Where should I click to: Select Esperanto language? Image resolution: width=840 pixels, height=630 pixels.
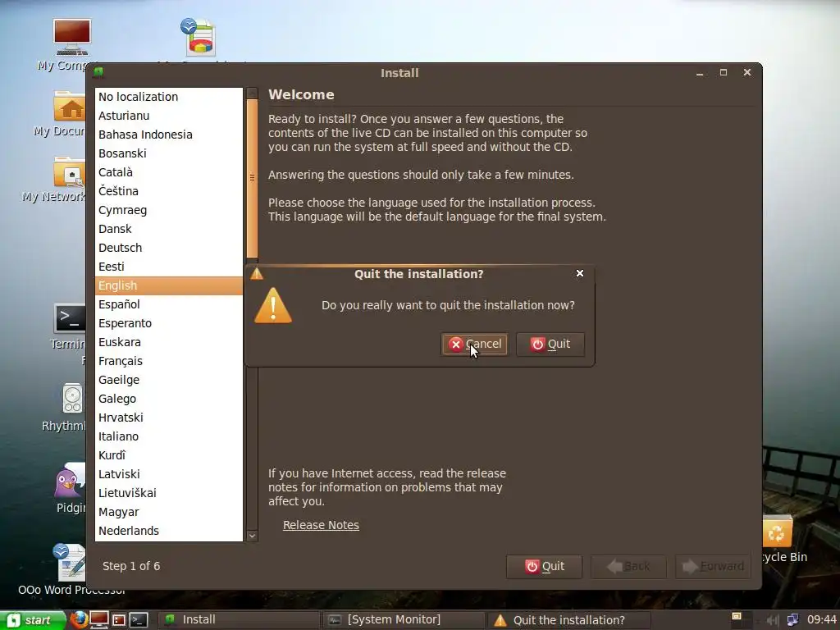click(169, 323)
